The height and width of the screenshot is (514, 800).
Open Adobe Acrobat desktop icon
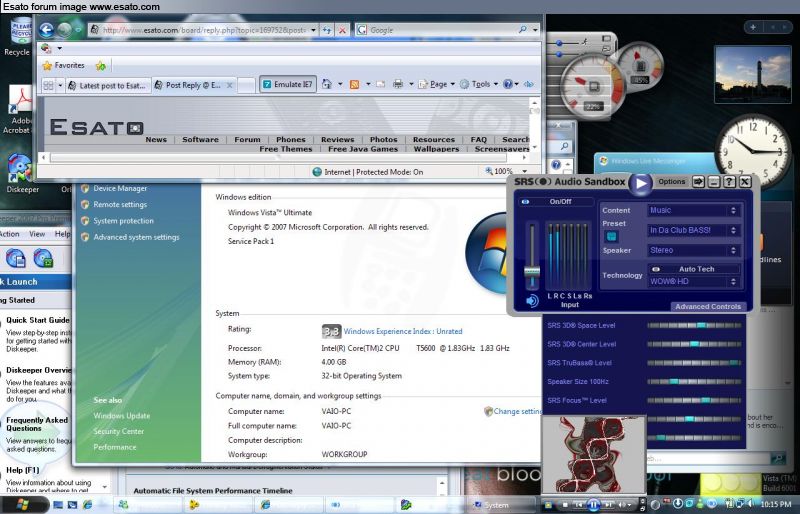click(19, 110)
